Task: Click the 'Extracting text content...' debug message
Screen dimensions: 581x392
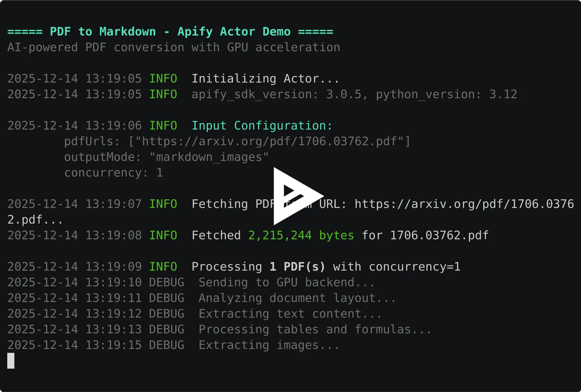Action: 290,314
